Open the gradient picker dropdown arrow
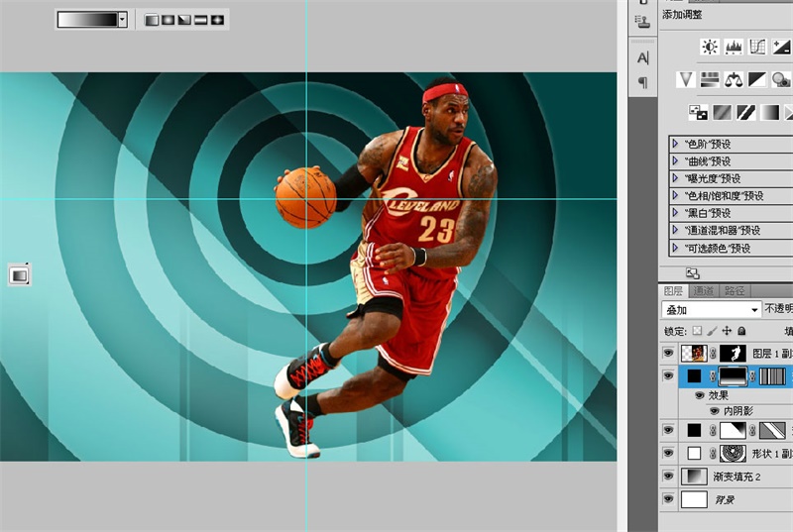The width and height of the screenshot is (793, 532). pos(122,19)
